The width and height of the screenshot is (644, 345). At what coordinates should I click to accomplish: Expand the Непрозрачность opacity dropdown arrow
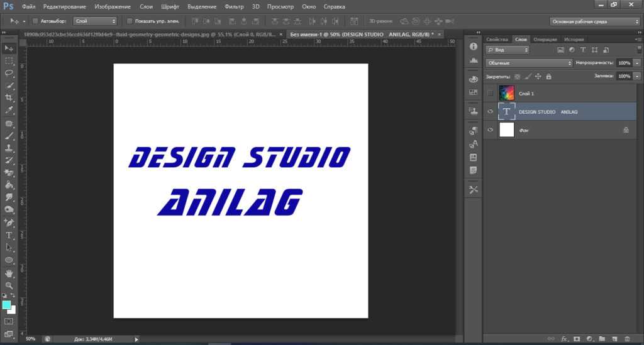(x=637, y=63)
